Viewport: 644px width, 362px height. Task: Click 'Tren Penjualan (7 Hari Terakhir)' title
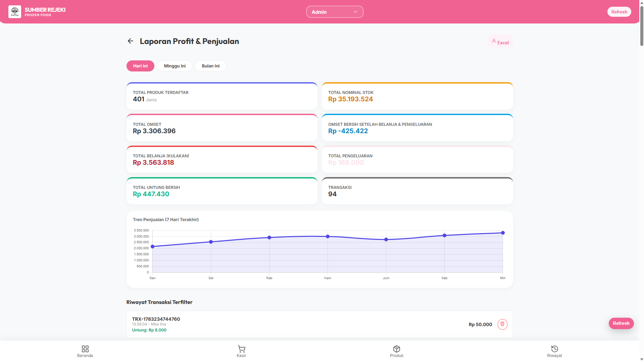click(x=166, y=220)
